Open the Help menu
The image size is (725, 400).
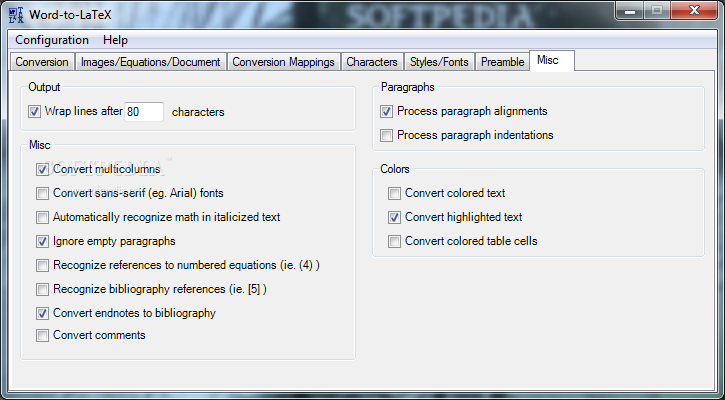(x=115, y=40)
